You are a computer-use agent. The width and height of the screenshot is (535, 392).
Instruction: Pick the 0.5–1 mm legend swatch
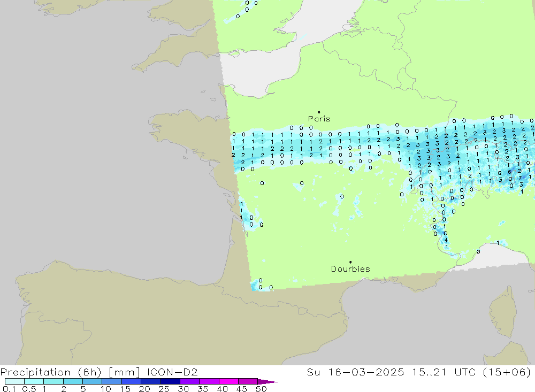click(34, 381)
